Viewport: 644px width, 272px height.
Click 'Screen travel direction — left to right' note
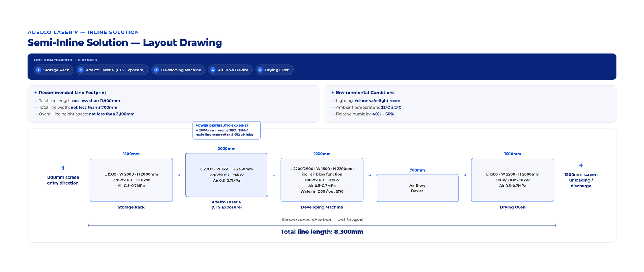322,220
